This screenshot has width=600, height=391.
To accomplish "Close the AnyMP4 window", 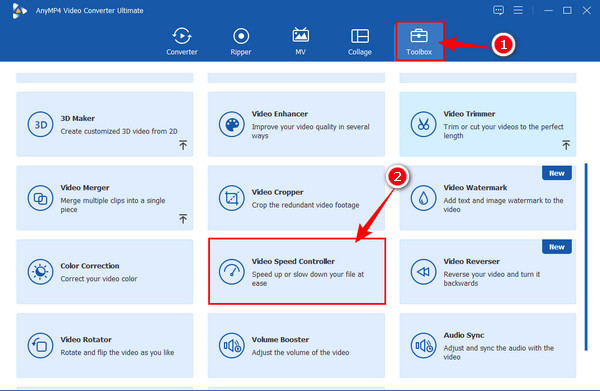I will (x=587, y=10).
